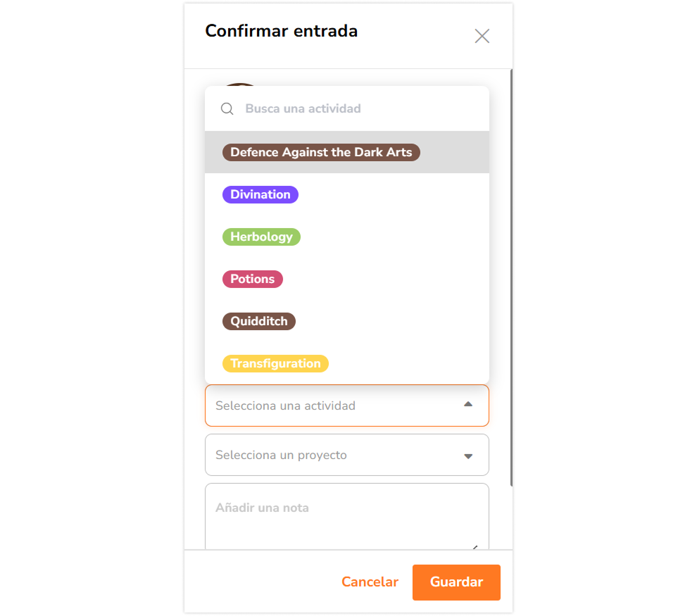The height and width of the screenshot is (616, 697).
Task: Click the note textarea resize handle
Action: click(x=477, y=546)
